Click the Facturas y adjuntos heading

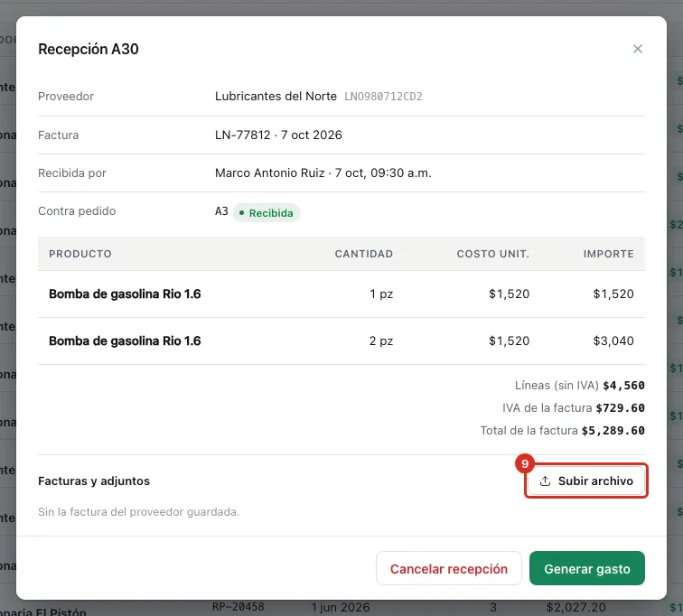point(94,481)
